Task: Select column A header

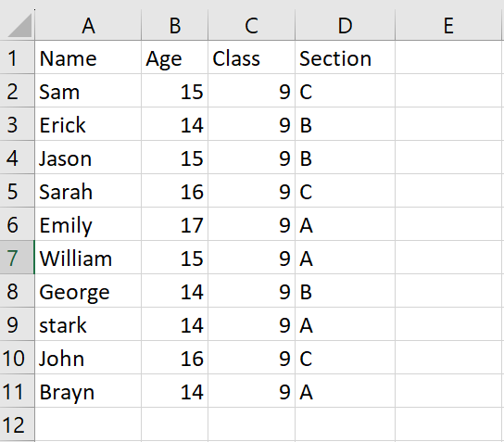Action: [x=88, y=25]
